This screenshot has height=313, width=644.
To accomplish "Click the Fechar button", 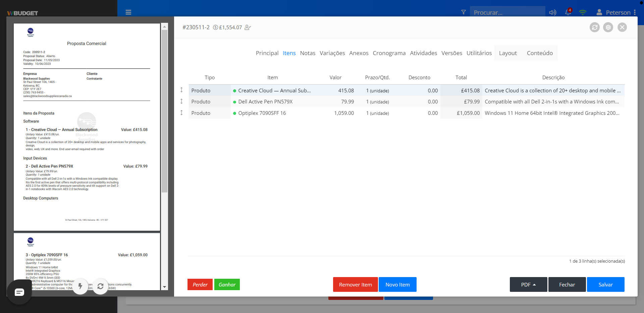I will (x=567, y=284).
